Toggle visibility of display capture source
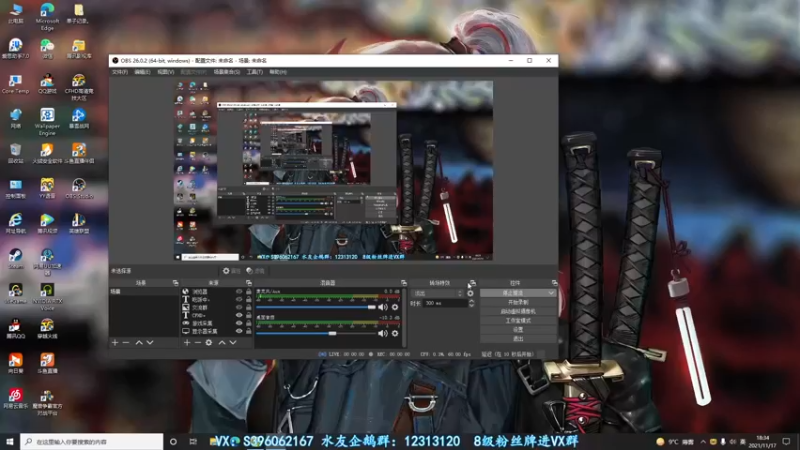The width and height of the screenshot is (800, 450). pyautogui.click(x=239, y=331)
